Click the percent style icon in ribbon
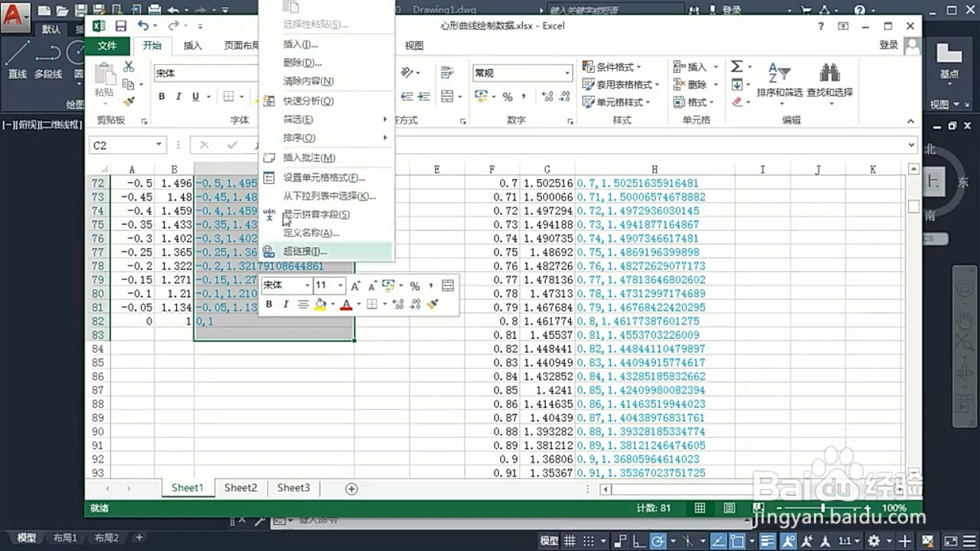Viewport: 980px width, 551px height. 508,96
